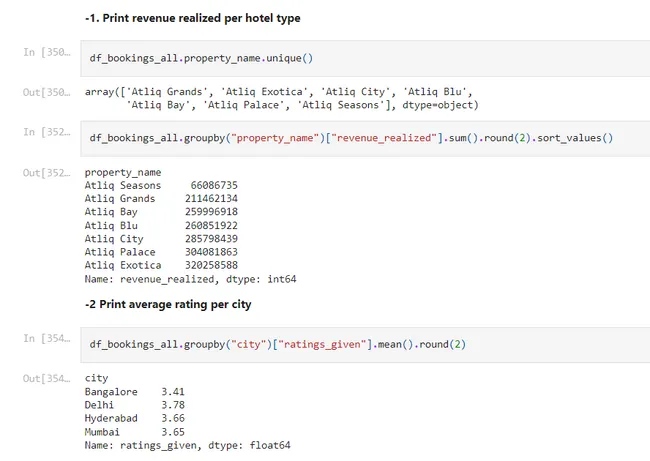Click 'Atliq Blu' in the array output
The image size is (650, 461).
point(435,92)
